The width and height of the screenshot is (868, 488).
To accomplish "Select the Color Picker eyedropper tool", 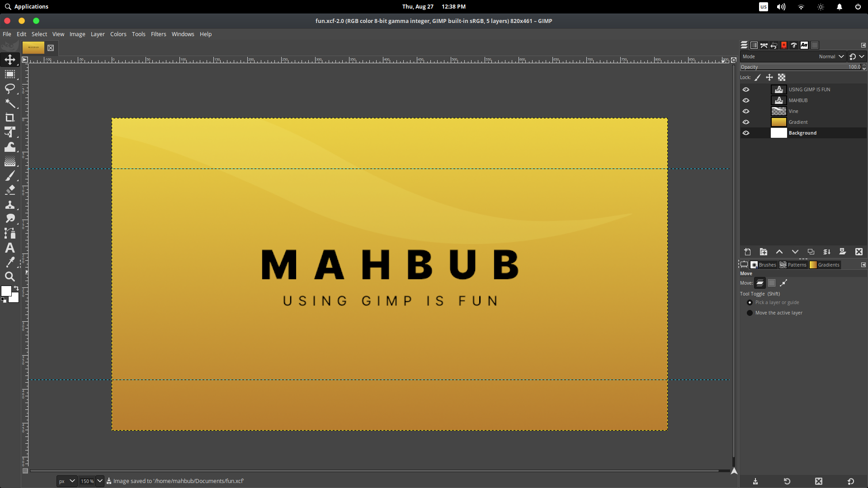I will click(10, 262).
